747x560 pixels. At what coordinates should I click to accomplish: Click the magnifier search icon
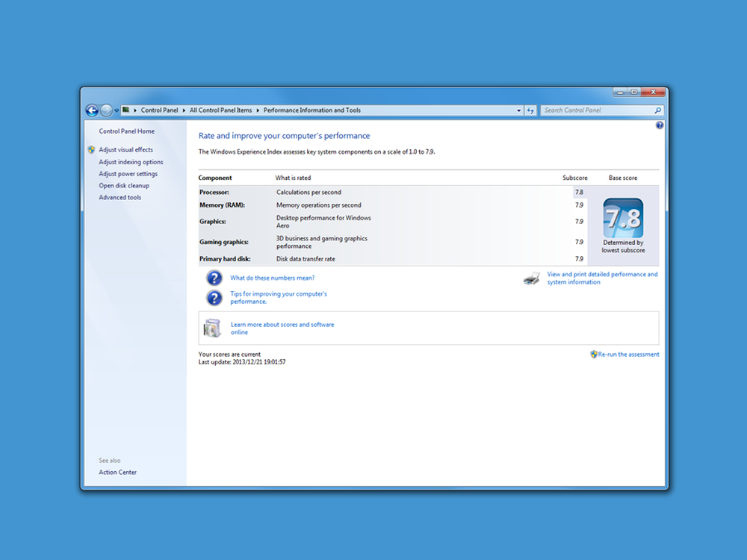click(658, 110)
